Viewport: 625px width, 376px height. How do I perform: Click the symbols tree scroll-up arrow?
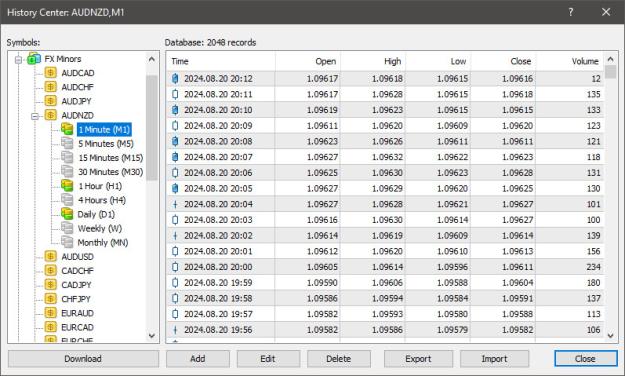tap(151, 59)
